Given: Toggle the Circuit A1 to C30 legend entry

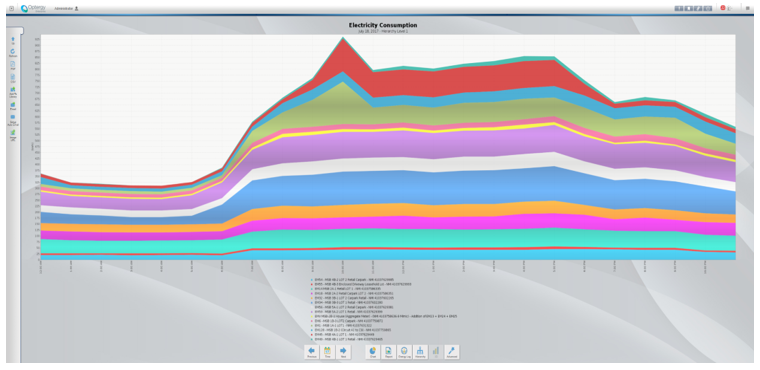Looking at the screenshot, I should pyautogui.click(x=351, y=330).
